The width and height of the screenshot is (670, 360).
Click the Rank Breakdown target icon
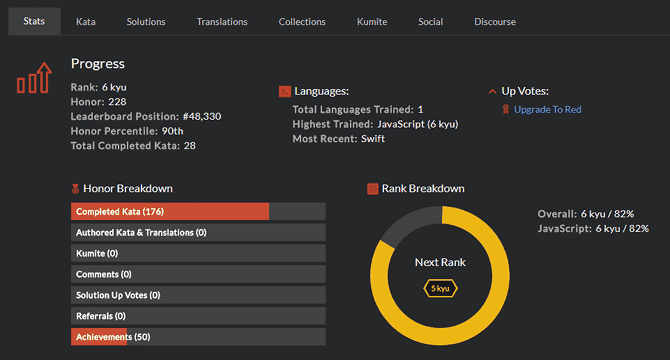[x=373, y=189]
